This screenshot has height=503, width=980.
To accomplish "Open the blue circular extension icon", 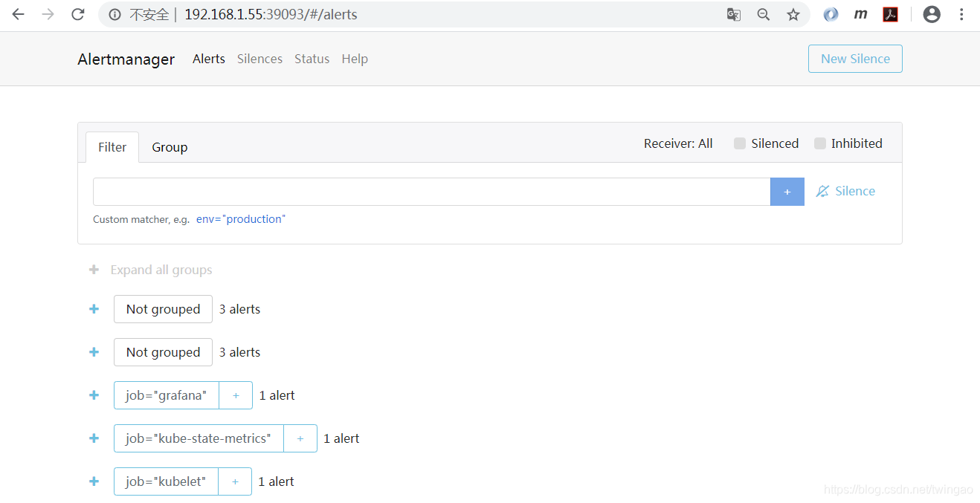I will click(x=831, y=14).
